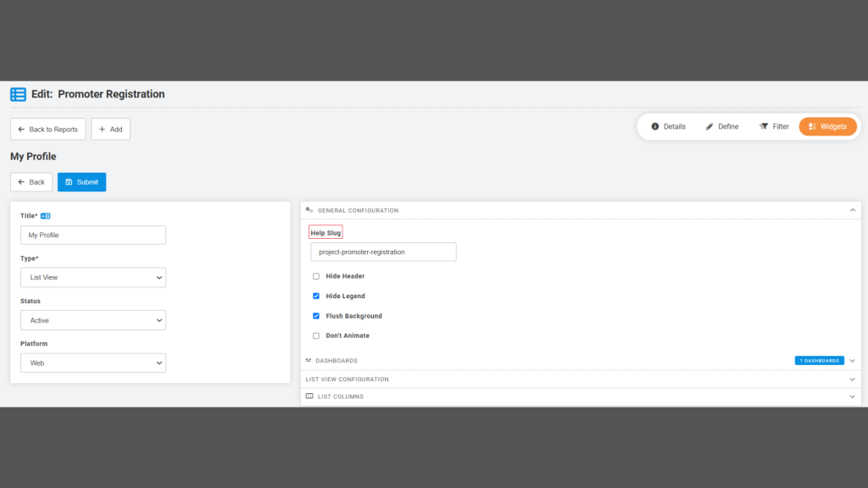This screenshot has height=488, width=868.
Task: Expand the List View Configuration section
Action: 581,380
